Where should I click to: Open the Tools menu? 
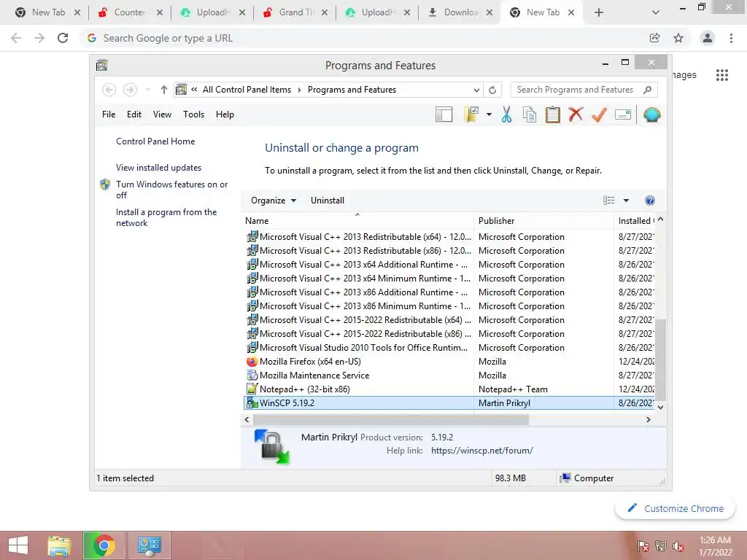coord(193,114)
